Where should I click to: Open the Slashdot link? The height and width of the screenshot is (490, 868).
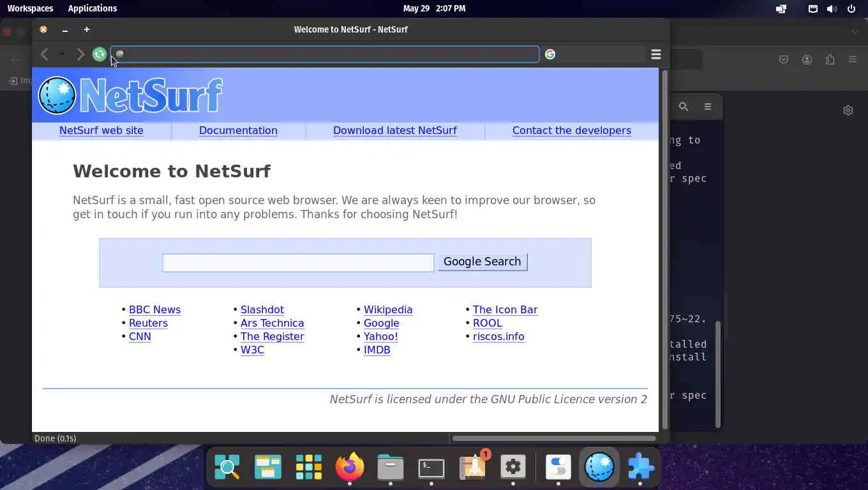coord(262,309)
